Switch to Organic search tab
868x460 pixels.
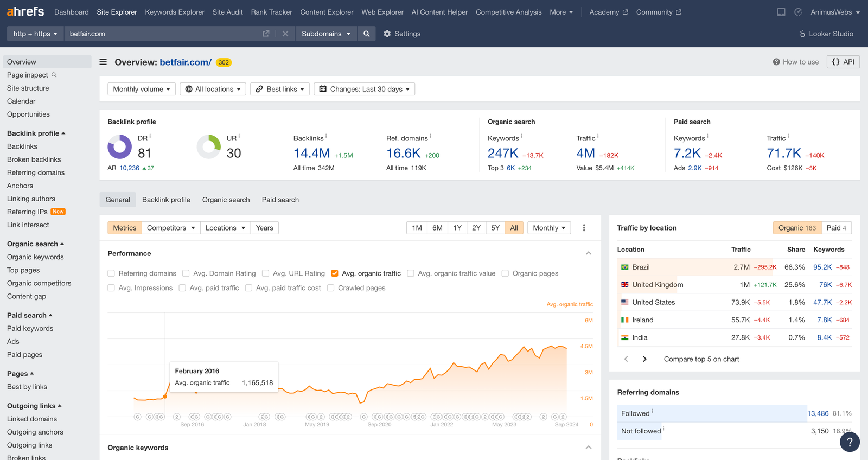coord(226,200)
